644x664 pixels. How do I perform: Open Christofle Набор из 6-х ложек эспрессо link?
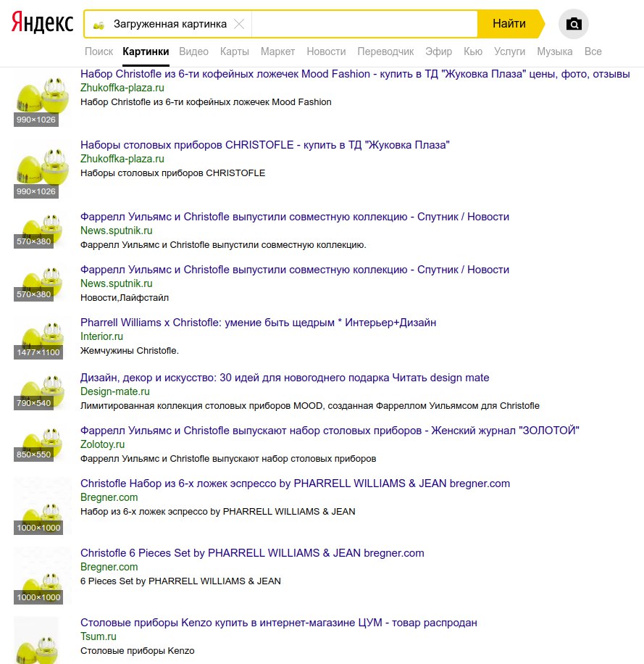point(295,484)
